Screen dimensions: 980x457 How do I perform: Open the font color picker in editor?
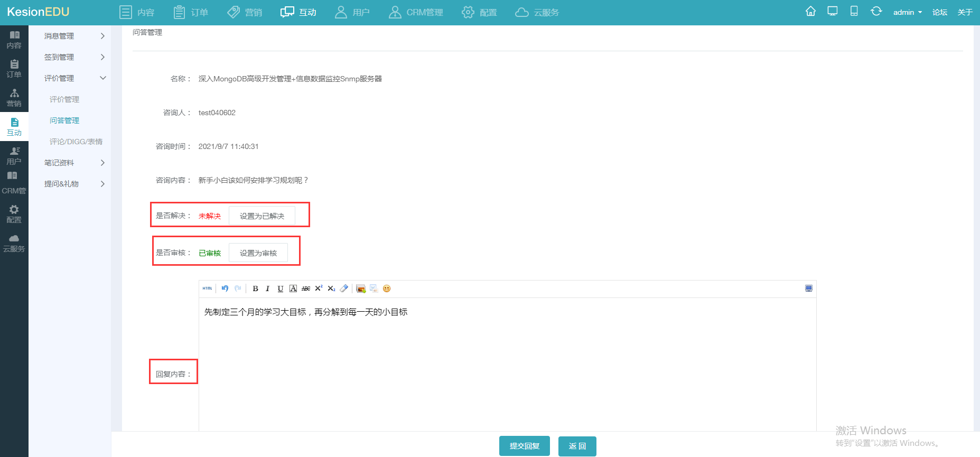pyautogui.click(x=293, y=288)
